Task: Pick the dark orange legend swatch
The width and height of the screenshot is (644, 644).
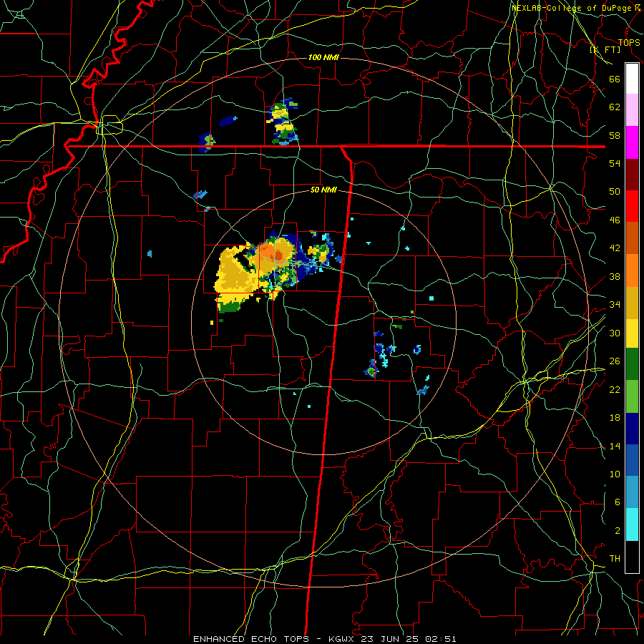Action: click(632, 238)
